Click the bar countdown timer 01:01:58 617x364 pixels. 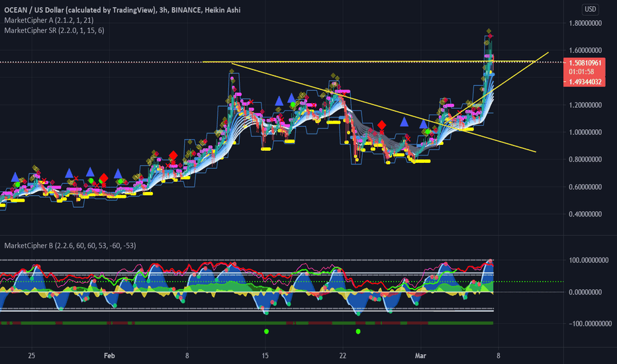(x=581, y=71)
